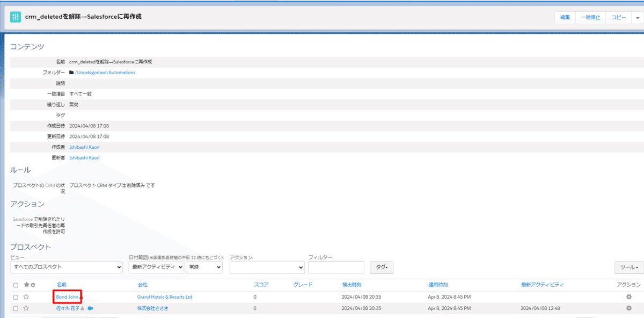
Task: Click the rule text プロスペクト CRM タイプは 削除済み です
Action: pyautogui.click(x=112, y=185)
